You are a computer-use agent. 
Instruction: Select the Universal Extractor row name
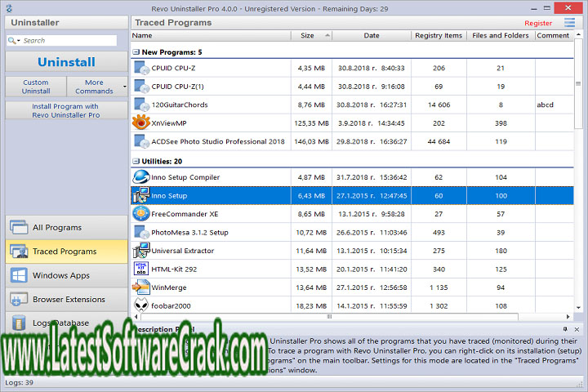tap(183, 251)
